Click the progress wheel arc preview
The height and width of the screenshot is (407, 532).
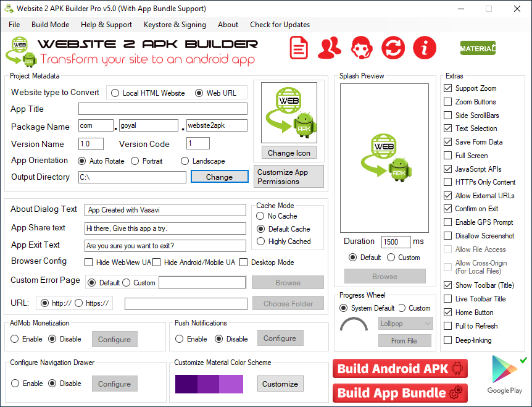354,324
